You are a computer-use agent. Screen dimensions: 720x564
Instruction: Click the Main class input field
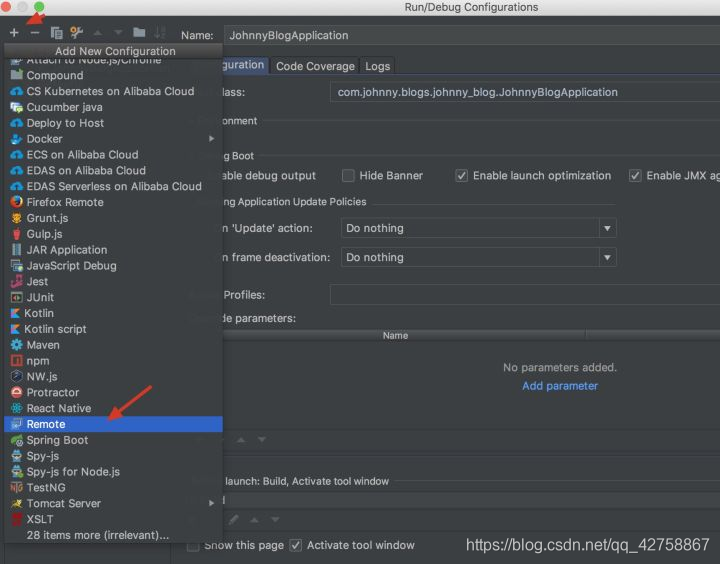click(x=525, y=92)
